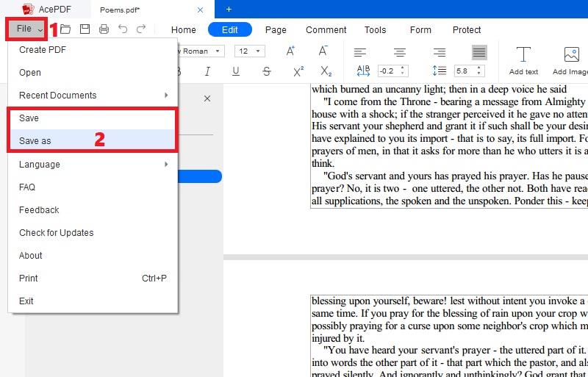Open the Form tab
The width and height of the screenshot is (588, 377).
point(420,29)
